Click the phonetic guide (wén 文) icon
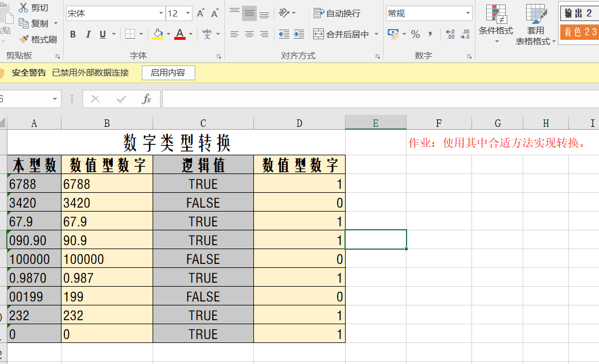Screen dimensions: 599x364 pyautogui.click(x=207, y=34)
